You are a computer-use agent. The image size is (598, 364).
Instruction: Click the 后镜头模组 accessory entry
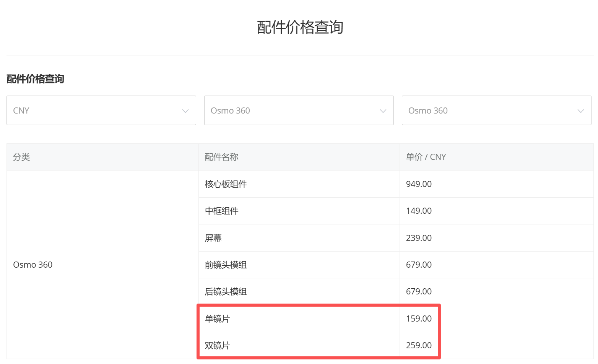coord(226,291)
